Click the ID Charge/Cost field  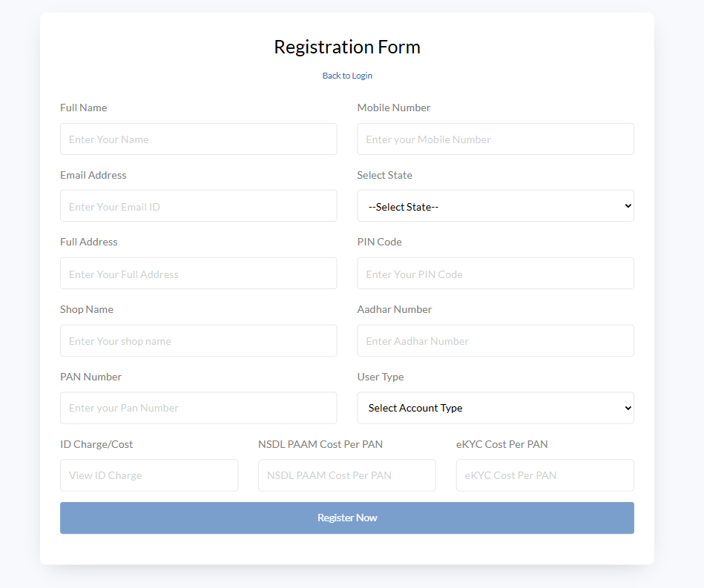(x=148, y=475)
